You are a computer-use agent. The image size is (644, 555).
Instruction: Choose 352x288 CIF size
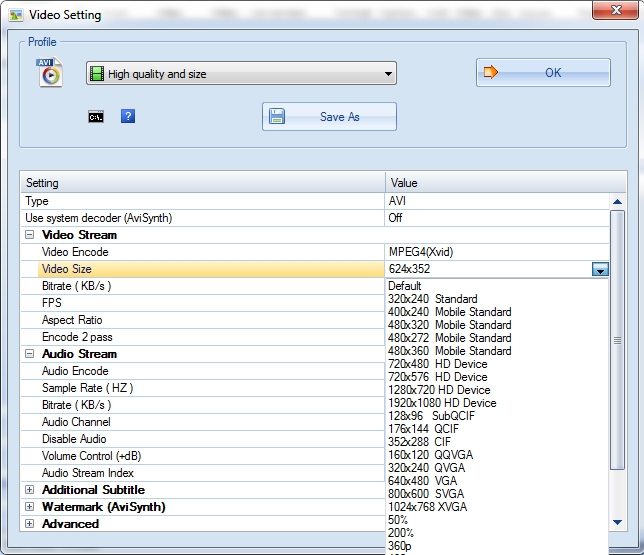[497, 442]
